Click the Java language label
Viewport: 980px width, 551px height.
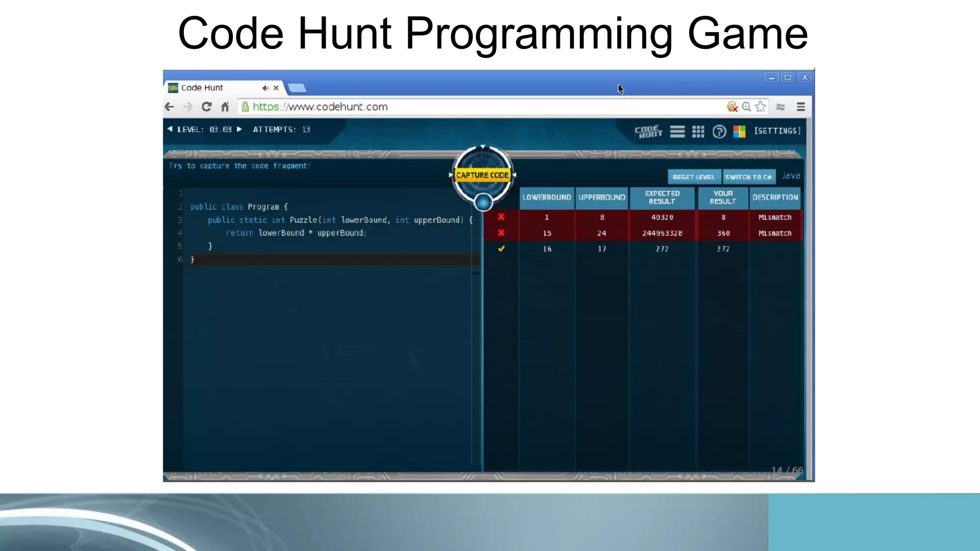(x=791, y=176)
